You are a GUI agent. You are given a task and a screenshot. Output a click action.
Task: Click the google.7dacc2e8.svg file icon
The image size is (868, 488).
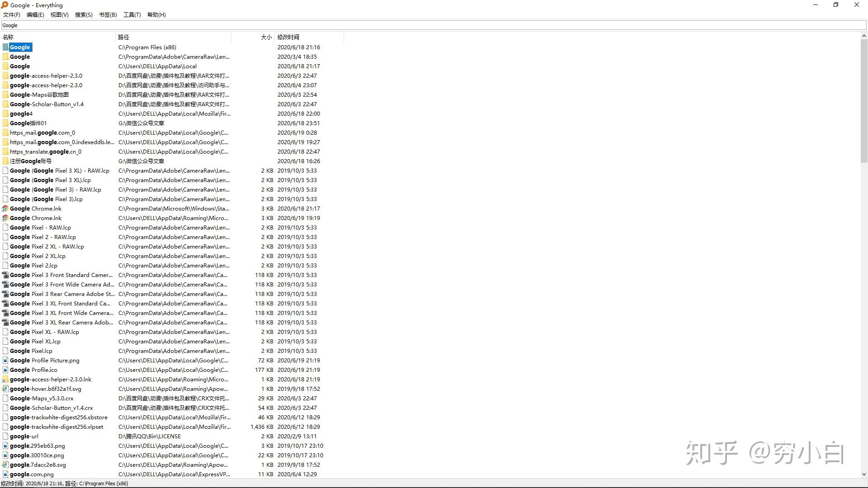pos(5,465)
